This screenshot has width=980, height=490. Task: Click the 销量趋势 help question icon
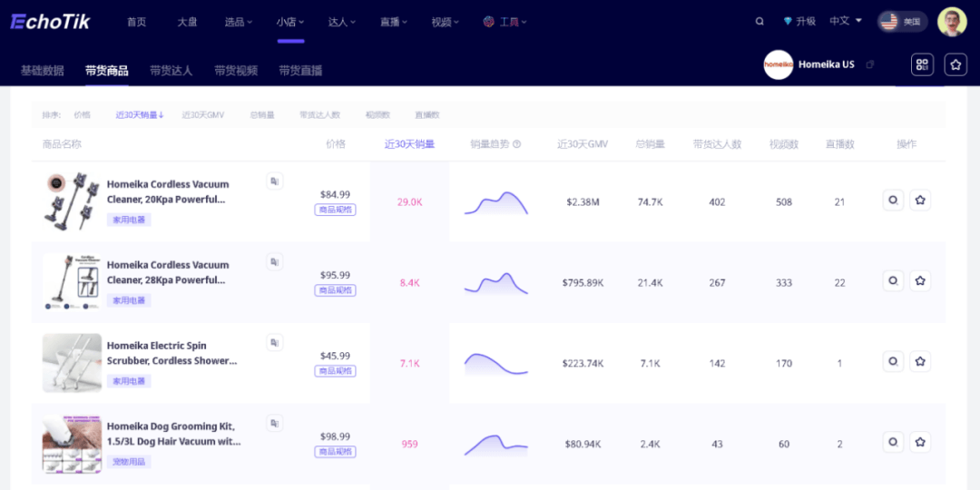point(517,143)
